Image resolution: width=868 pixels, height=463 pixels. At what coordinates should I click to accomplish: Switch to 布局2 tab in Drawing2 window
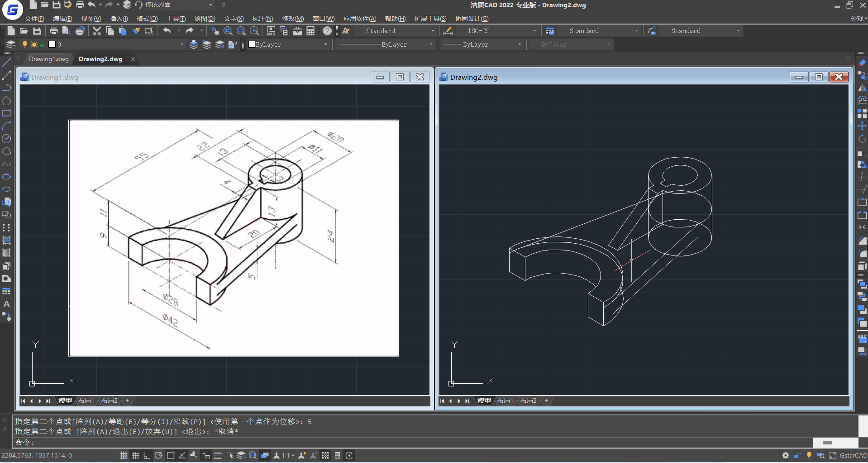click(528, 400)
